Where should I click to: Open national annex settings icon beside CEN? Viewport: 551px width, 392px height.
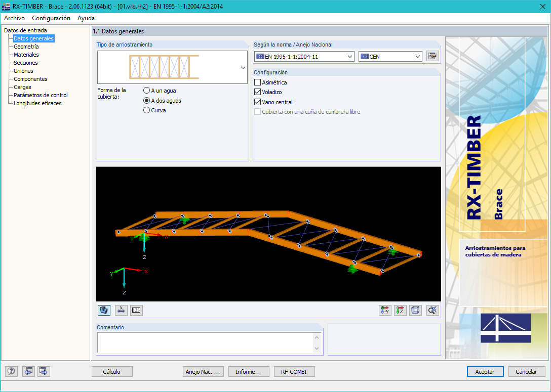432,56
